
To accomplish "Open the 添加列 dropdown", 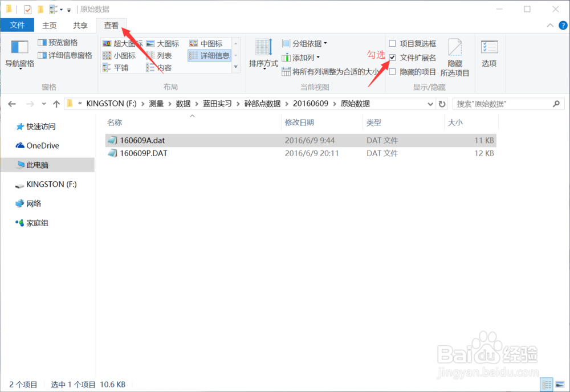I will [302, 57].
